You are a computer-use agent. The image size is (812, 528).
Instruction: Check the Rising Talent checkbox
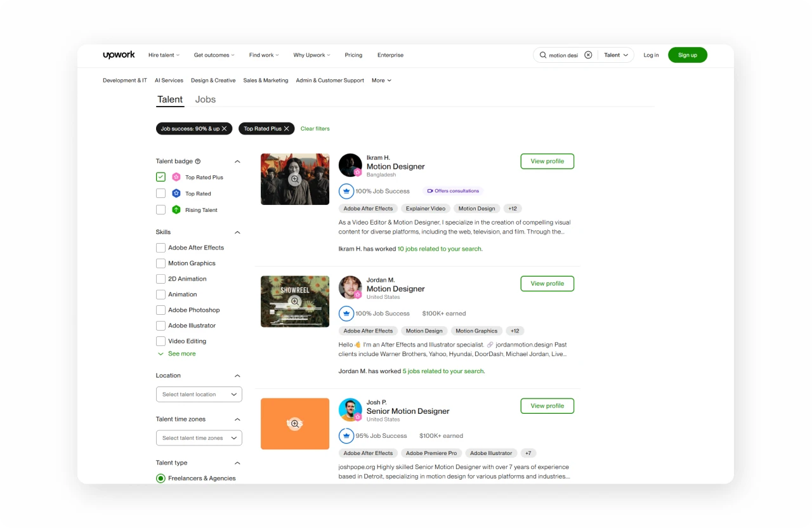coord(160,209)
